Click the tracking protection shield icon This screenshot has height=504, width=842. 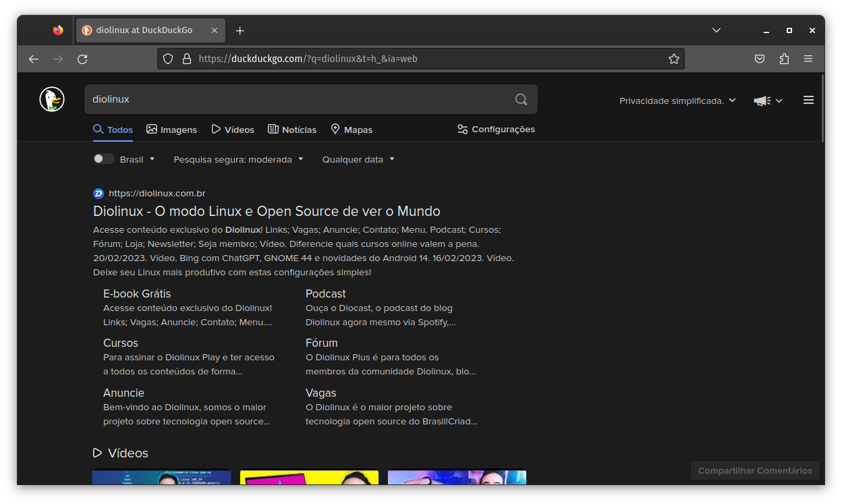[x=168, y=59]
